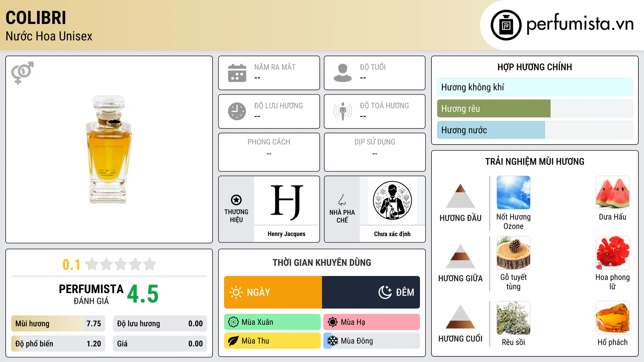This screenshot has height=362, width=644.
Task: Click the sun icon next to Ngày
Action: (x=236, y=292)
